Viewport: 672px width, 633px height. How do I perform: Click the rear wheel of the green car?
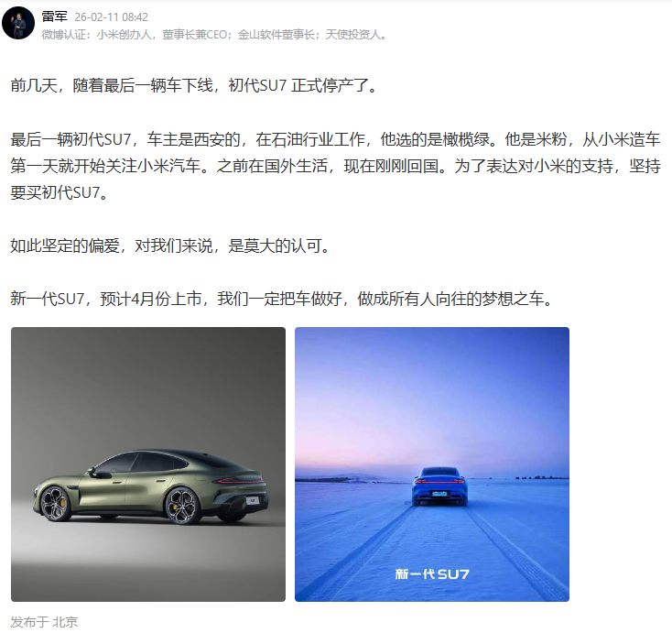tap(182, 507)
